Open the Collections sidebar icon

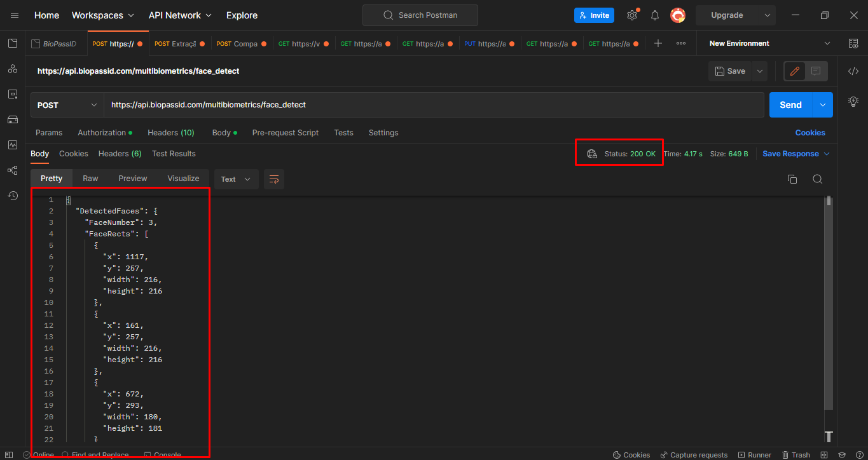coord(13,43)
